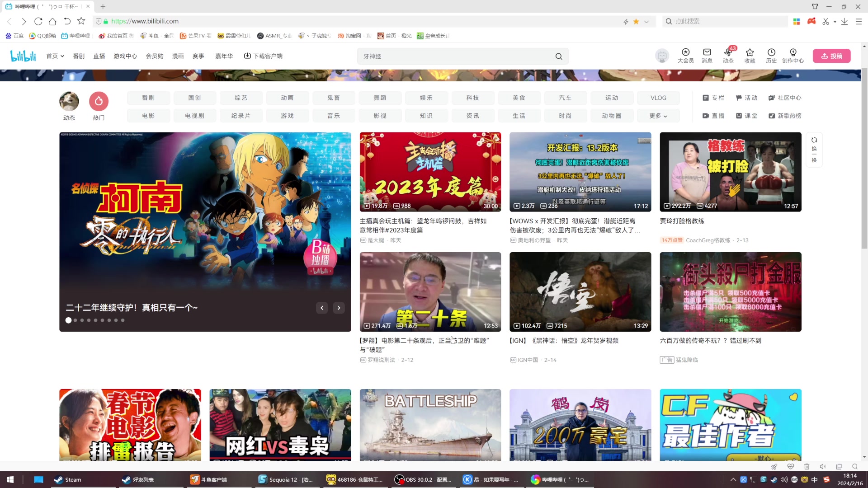Select the 会员购 header menu item
The width and height of the screenshot is (868, 488).
pos(155,56)
